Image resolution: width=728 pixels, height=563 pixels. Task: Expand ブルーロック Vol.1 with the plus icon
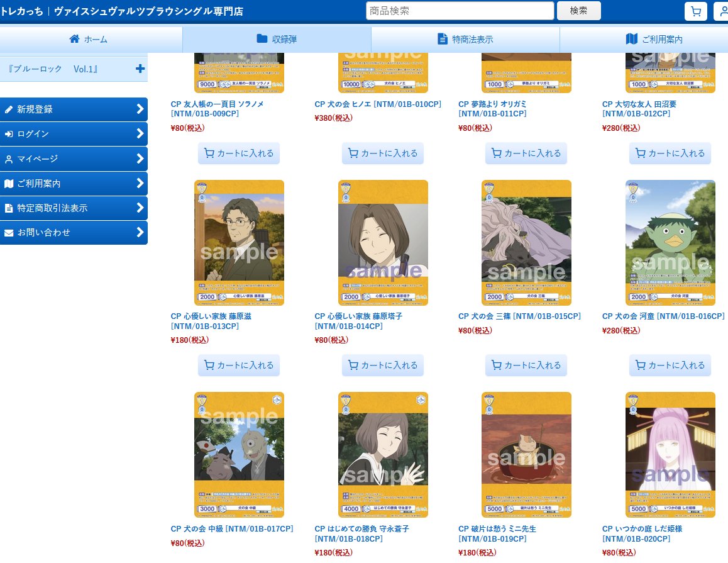pyautogui.click(x=140, y=69)
